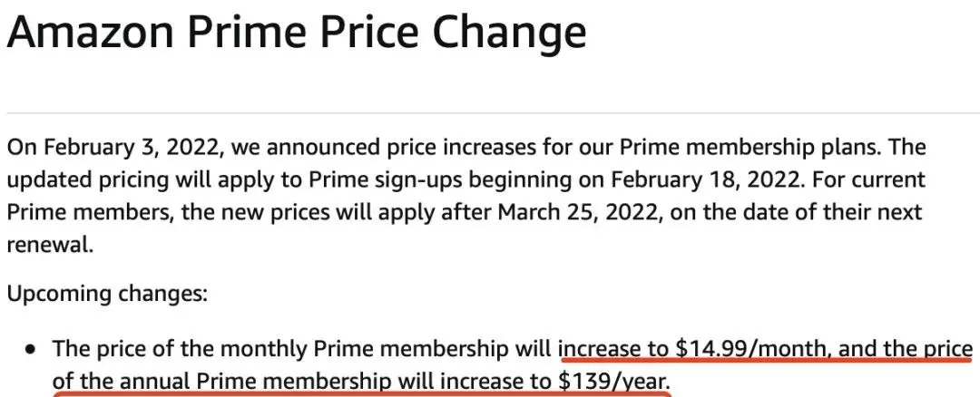Click the "Upcoming changes:" label
980x397 pixels.
[x=107, y=294]
